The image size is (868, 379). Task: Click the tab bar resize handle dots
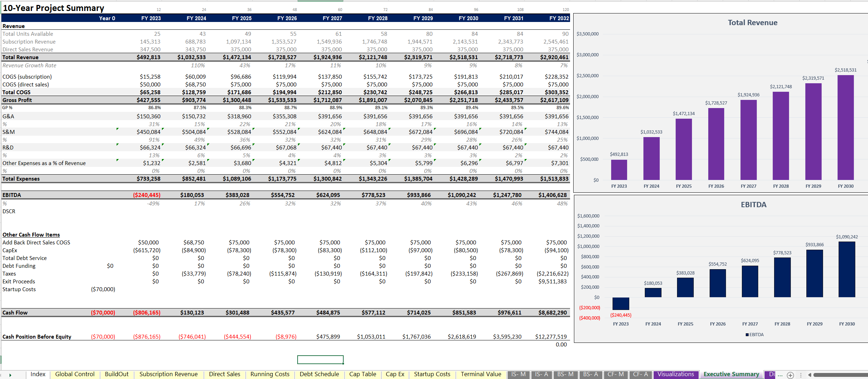tap(801, 375)
